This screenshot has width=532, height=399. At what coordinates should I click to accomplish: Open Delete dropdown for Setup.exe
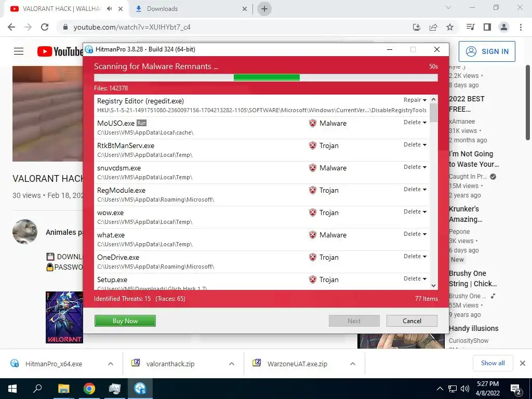click(x=415, y=278)
